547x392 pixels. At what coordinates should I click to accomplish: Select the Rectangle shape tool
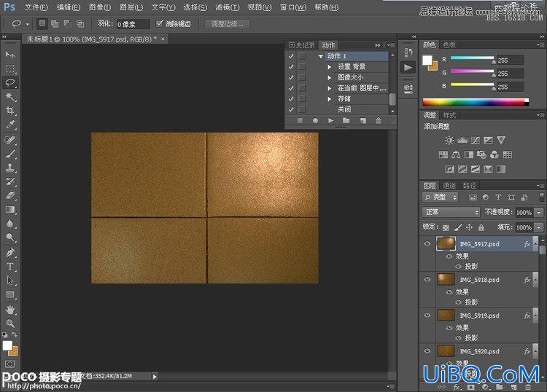click(10, 295)
